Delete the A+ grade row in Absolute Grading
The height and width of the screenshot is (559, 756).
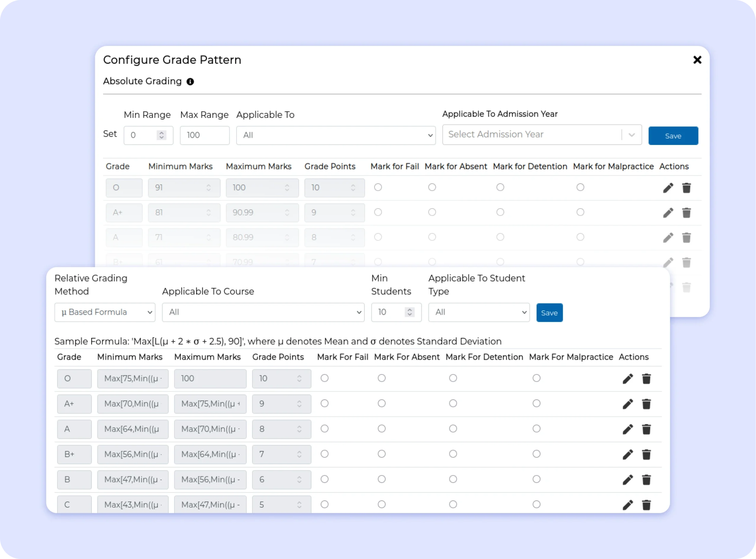point(686,213)
